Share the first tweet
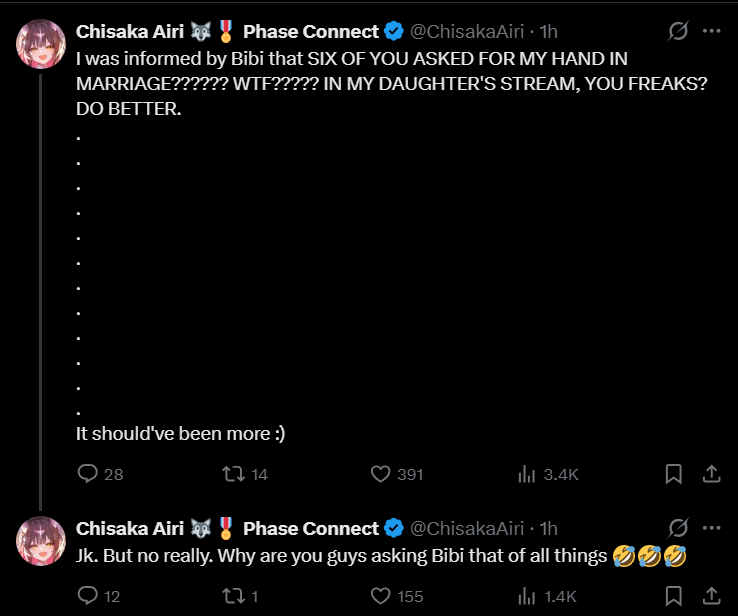Viewport: 738px width, 616px height. click(x=710, y=474)
